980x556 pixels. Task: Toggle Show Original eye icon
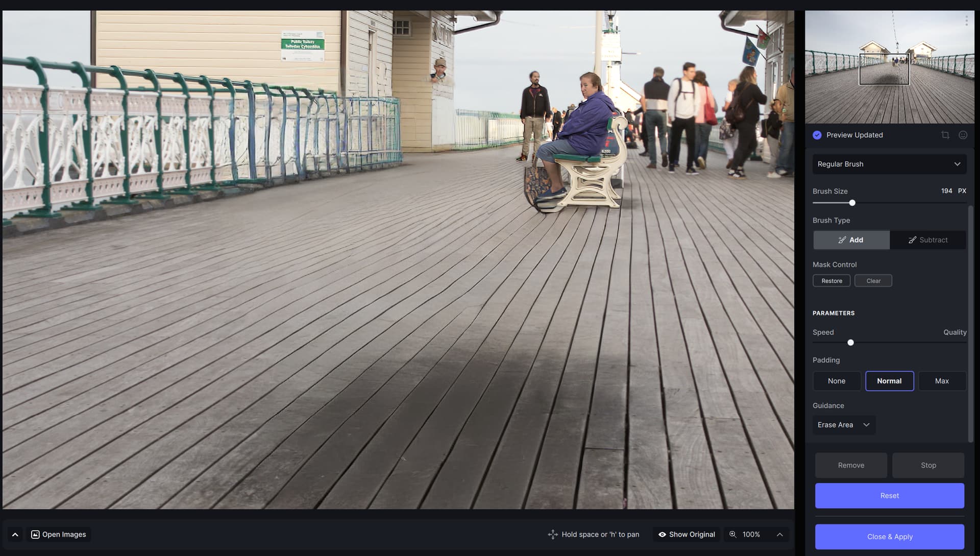click(662, 534)
